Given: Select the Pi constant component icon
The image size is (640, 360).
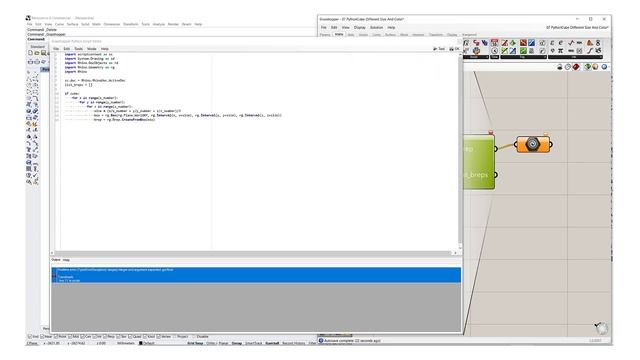Looking at the screenshot, I should point(561,51).
